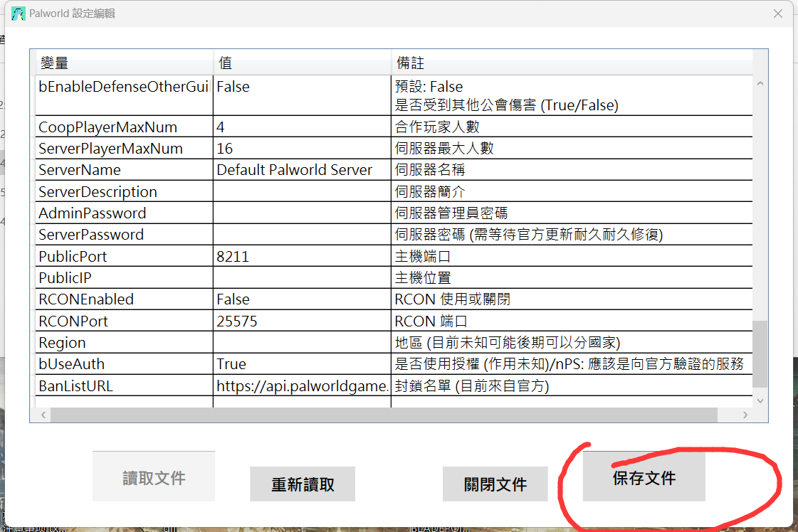Click the 伺服器管理員密碼 note cell

(x=572, y=213)
